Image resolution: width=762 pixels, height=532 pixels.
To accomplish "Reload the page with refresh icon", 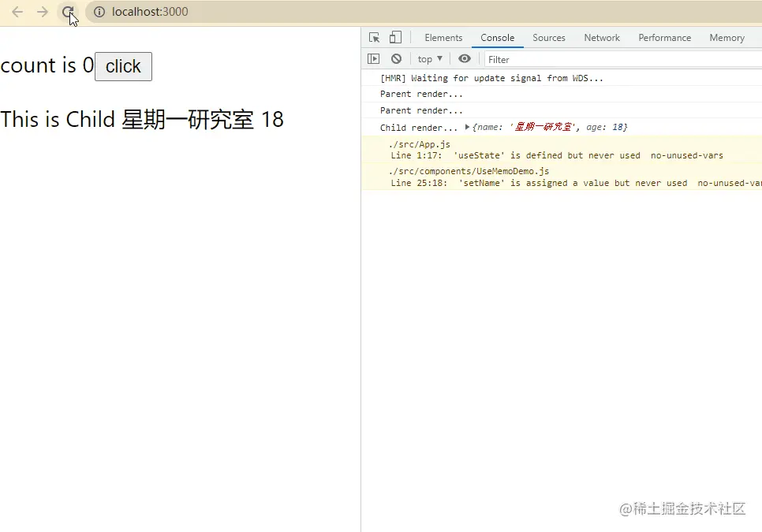I will click(x=68, y=12).
